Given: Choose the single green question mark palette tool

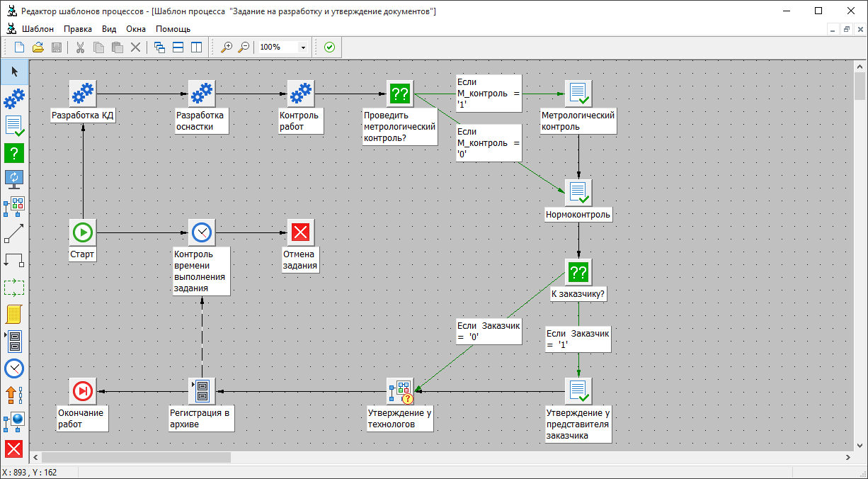Looking at the screenshot, I should 14,152.
